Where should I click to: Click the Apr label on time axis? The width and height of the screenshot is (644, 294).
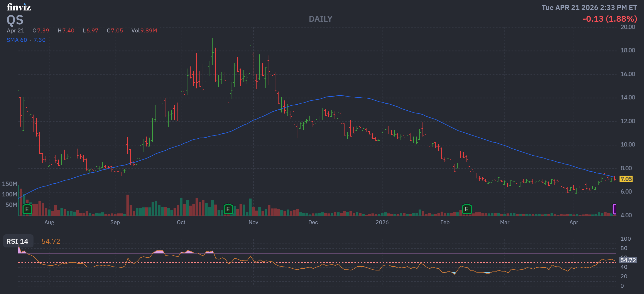pyautogui.click(x=574, y=222)
